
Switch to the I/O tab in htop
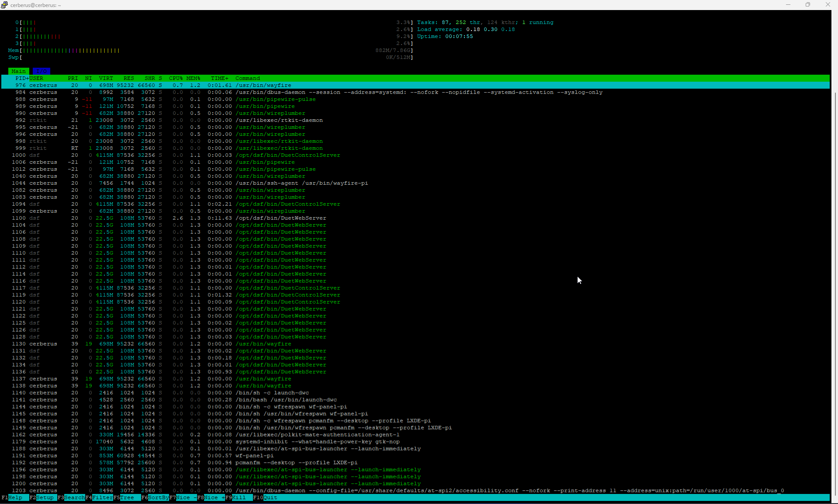[42, 71]
